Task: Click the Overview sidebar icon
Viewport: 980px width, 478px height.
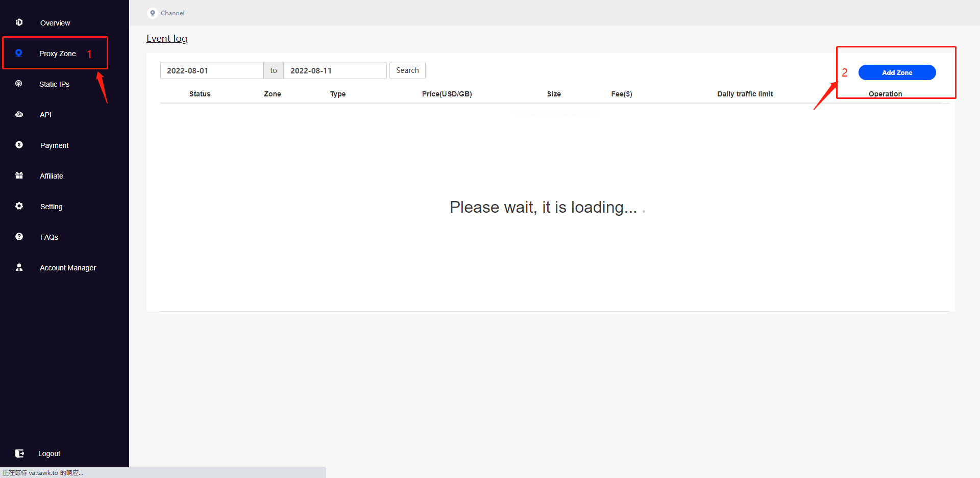Action: point(19,22)
